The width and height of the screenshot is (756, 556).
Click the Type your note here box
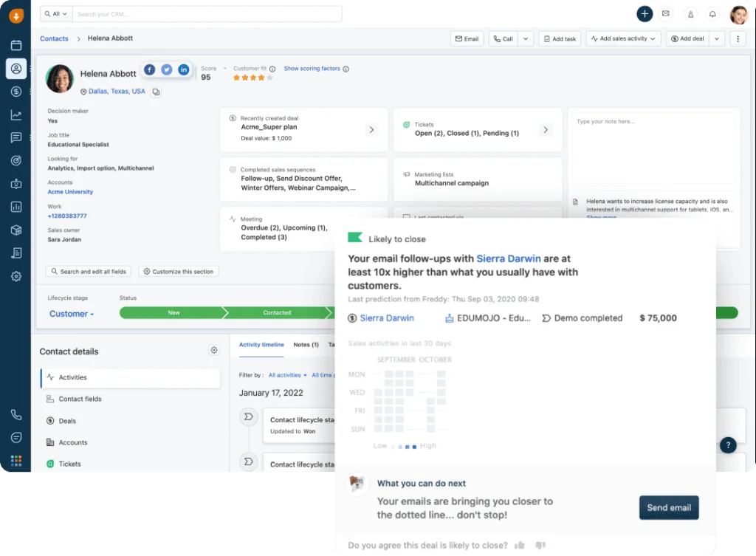coord(654,148)
